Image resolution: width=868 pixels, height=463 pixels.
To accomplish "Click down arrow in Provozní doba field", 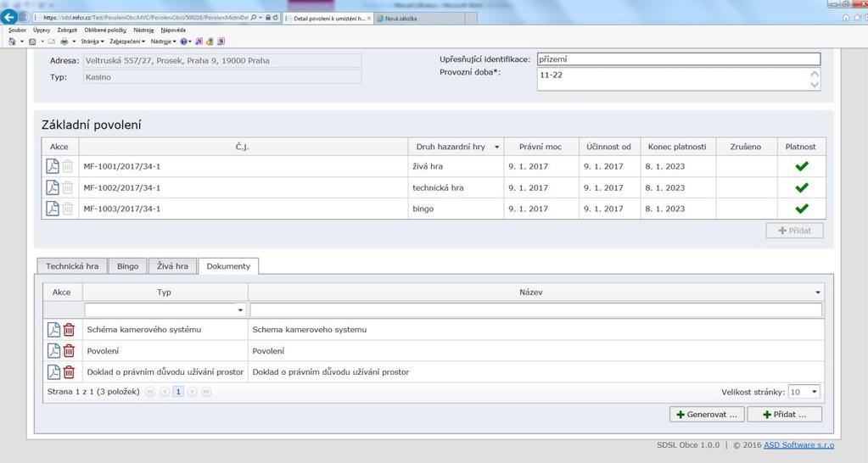I will [815, 85].
